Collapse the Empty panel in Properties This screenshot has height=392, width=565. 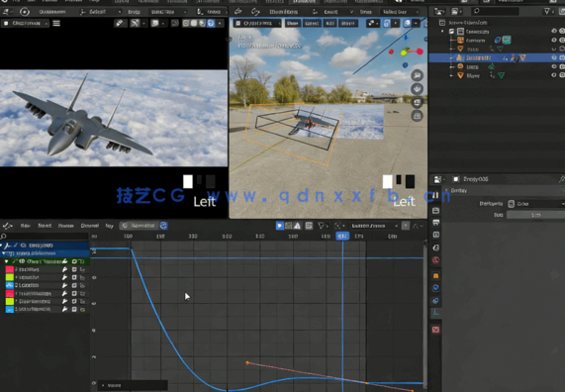point(447,190)
